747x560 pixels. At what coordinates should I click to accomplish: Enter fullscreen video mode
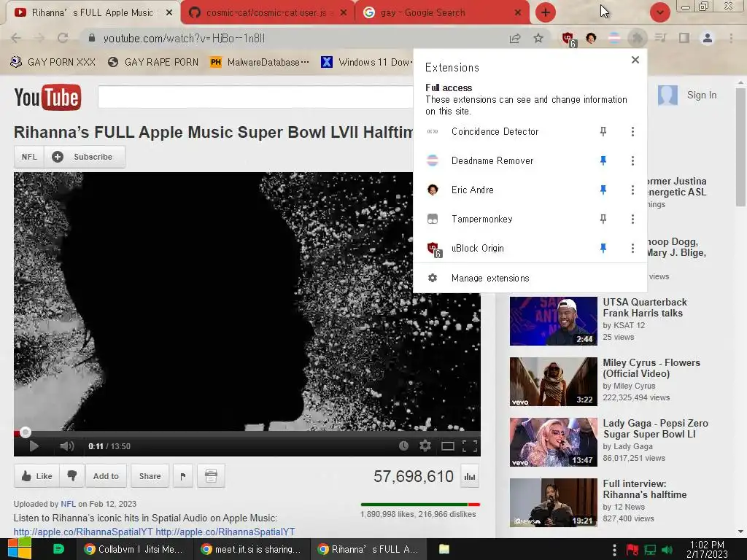coord(470,446)
